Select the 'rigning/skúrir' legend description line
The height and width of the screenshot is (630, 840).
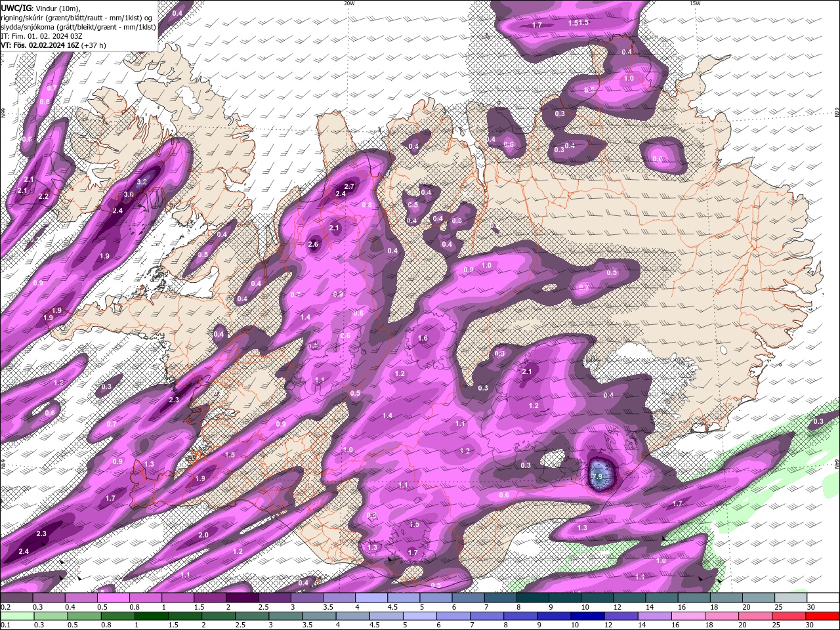click(76, 18)
